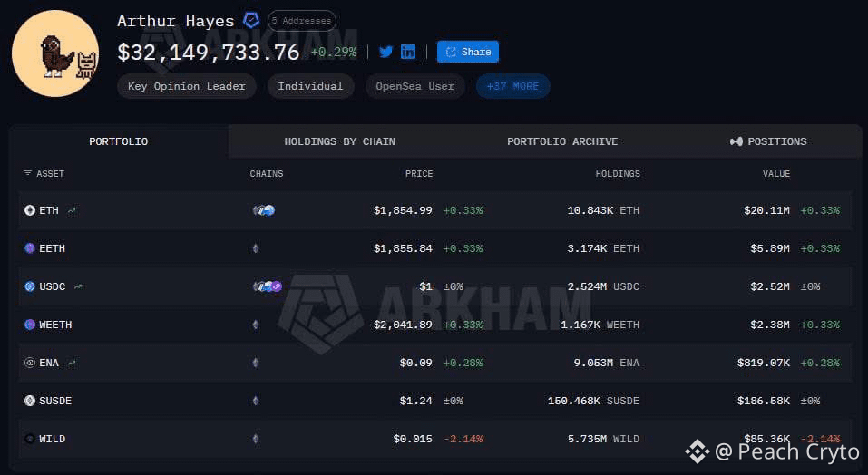The height and width of the screenshot is (475, 868).
Task: Click the OpenSea User tag
Action: tap(415, 86)
